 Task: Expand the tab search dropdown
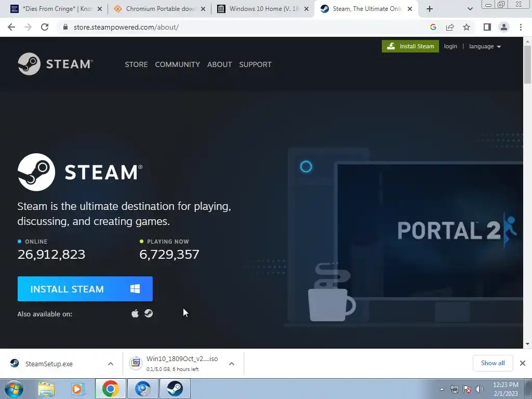[x=470, y=9]
